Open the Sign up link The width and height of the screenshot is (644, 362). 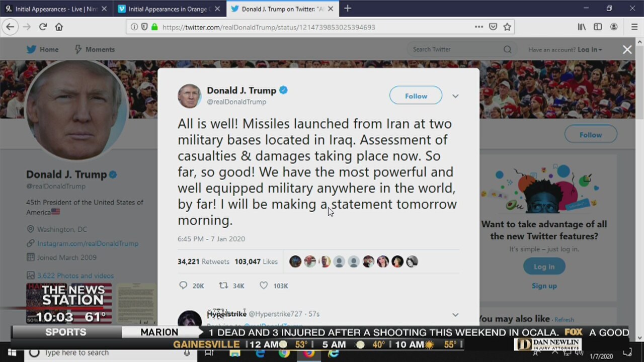544,286
